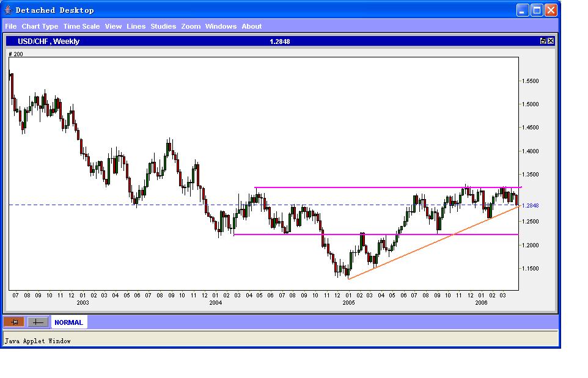Click the 2006 year label on time axis
The image size is (588, 378).
tap(481, 303)
